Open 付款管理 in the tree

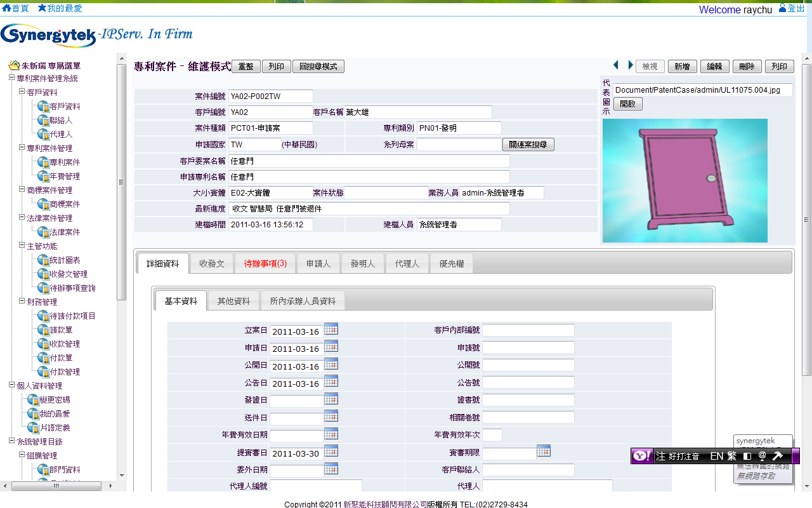coord(65,372)
